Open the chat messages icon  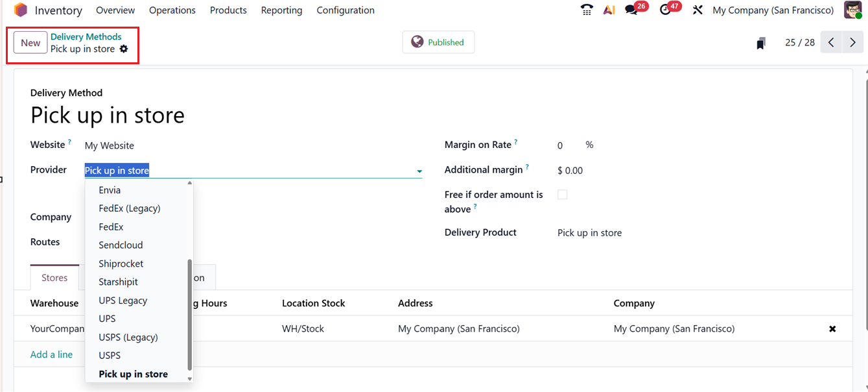click(x=631, y=10)
